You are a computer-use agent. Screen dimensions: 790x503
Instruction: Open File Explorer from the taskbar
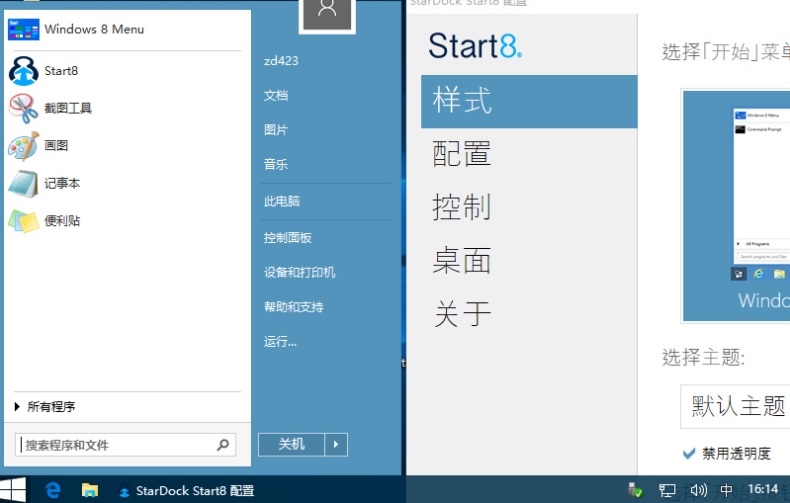point(90,490)
